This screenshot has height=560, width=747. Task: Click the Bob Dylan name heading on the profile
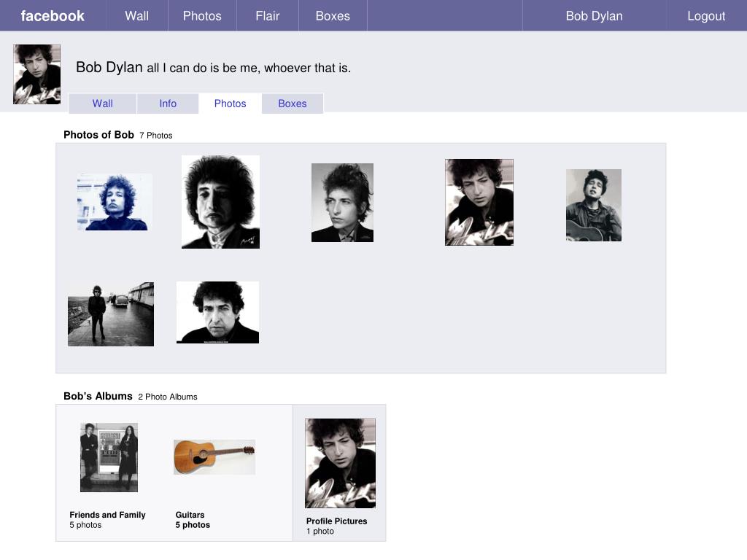[x=109, y=67]
